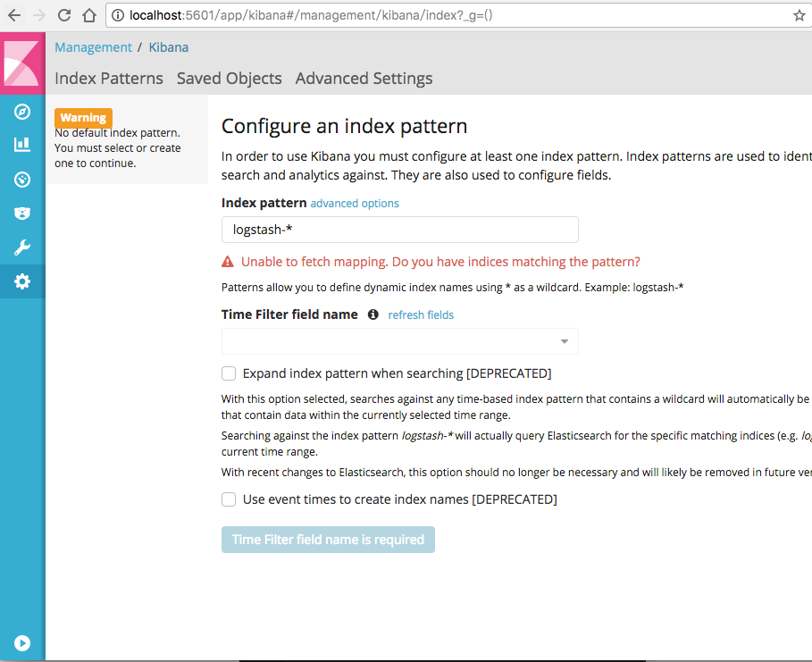
Task: Open the advanced options link
Action: (355, 203)
